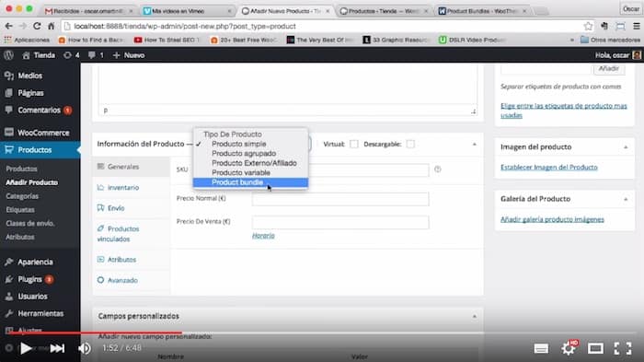Collapse the Información del Producto panel

coord(475,145)
